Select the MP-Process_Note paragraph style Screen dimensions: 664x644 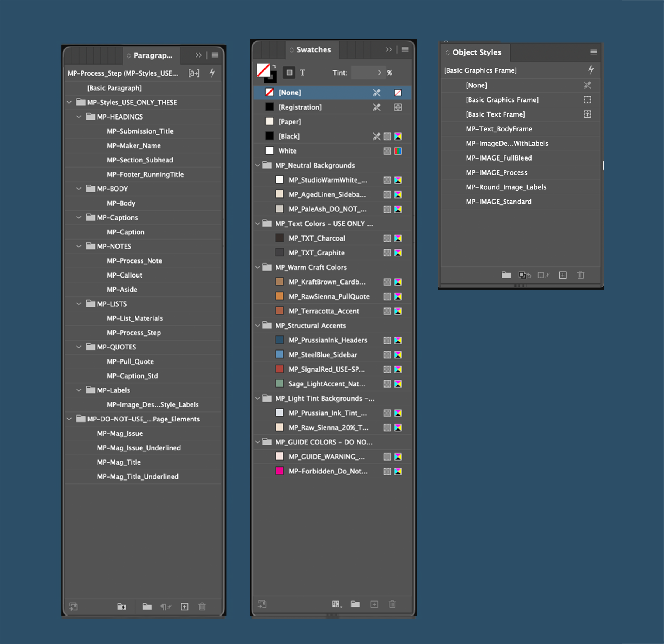point(143,261)
